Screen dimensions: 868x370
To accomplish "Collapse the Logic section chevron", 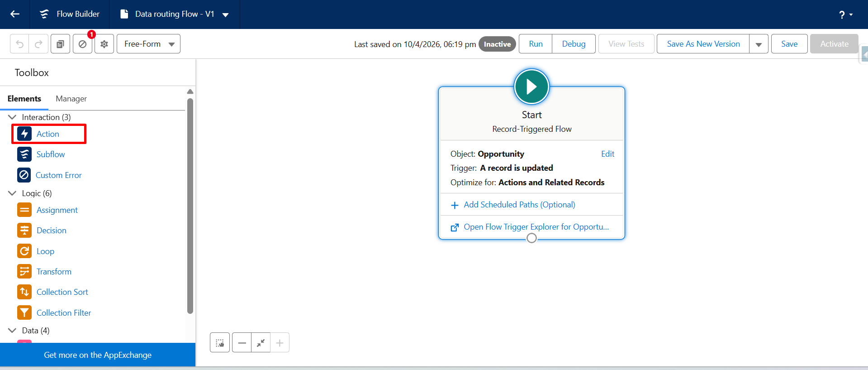I will 12,193.
